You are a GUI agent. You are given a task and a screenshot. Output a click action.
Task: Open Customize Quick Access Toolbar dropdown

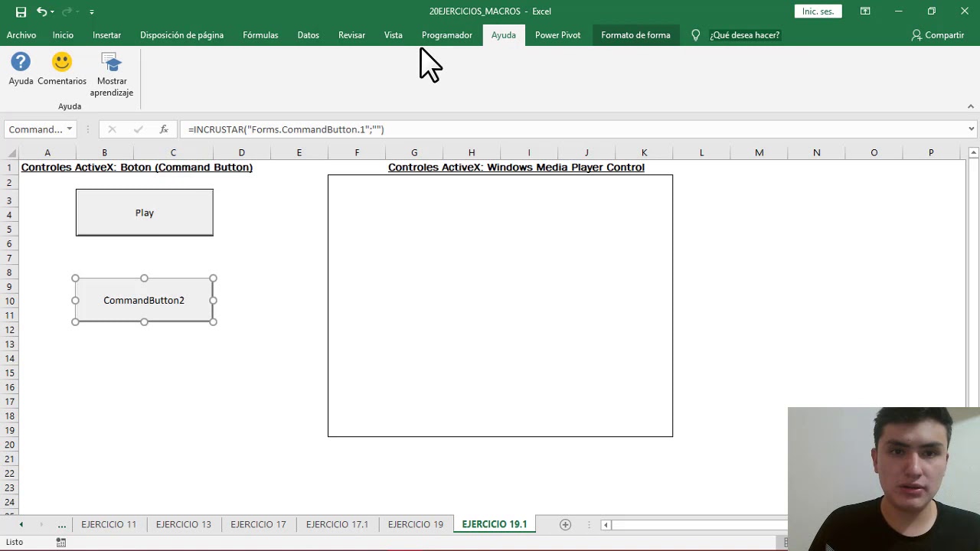pyautogui.click(x=91, y=11)
